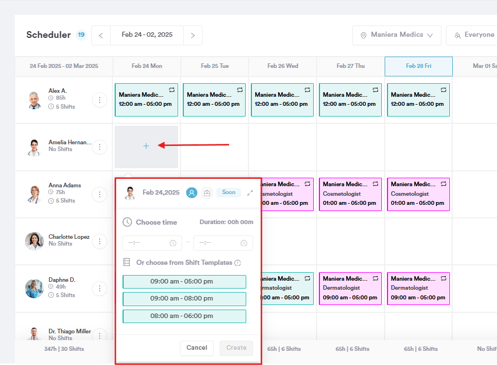This screenshot has height=365, width=497.
Task: Open Daphne D. Dermatologist shift on Feb 27
Action: tap(350, 288)
